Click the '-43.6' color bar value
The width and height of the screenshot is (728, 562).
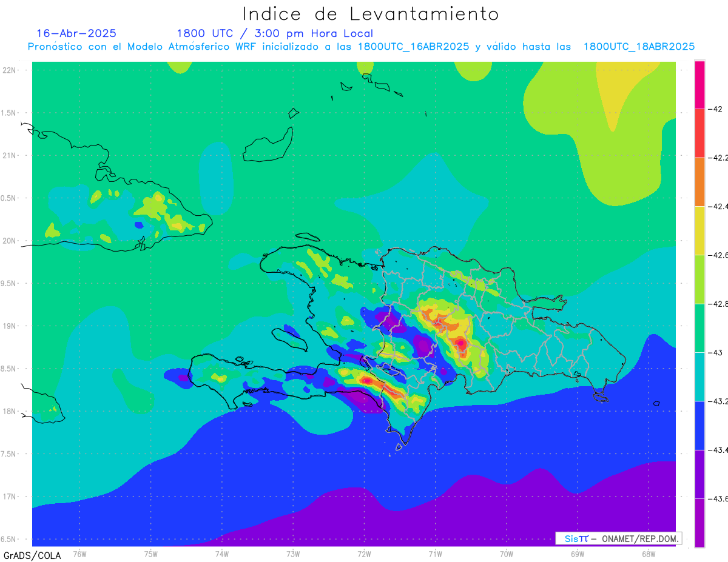click(x=720, y=498)
